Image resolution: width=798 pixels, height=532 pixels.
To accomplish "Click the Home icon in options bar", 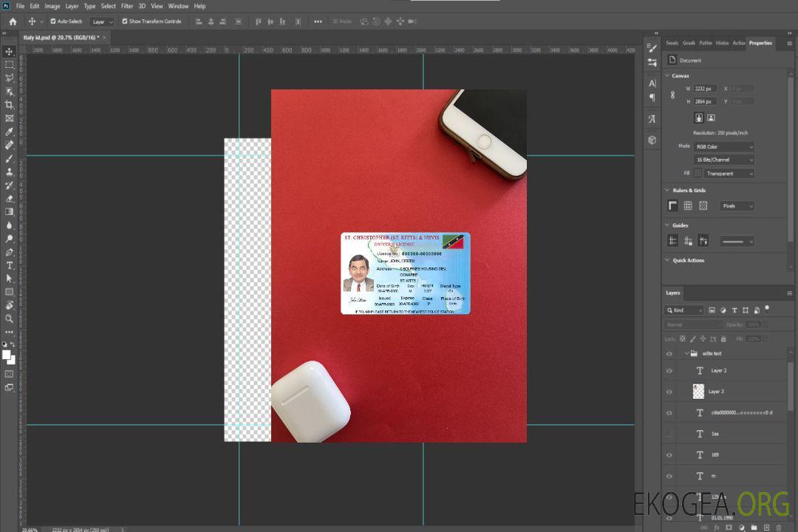I will [13, 21].
